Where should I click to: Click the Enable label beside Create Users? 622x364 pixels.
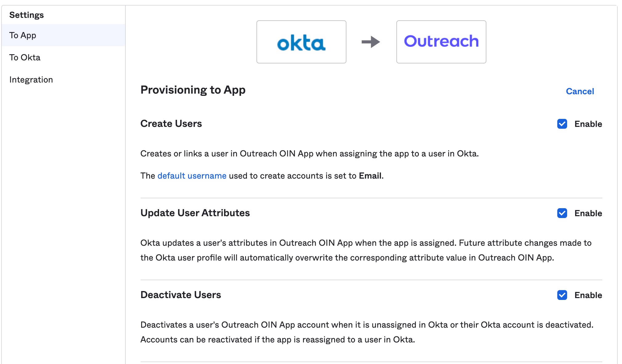tap(588, 124)
